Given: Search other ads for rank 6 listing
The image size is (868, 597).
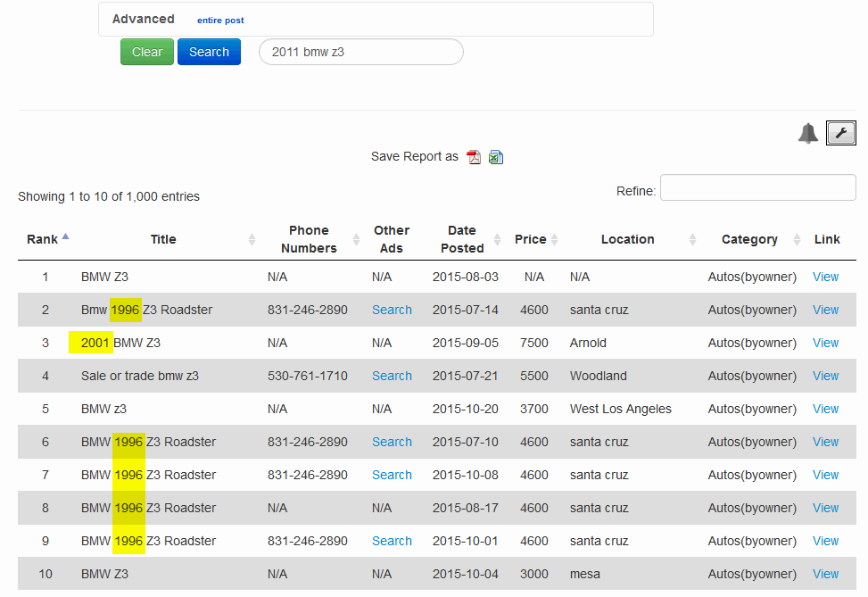Looking at the screenshot, I should 392,443.
